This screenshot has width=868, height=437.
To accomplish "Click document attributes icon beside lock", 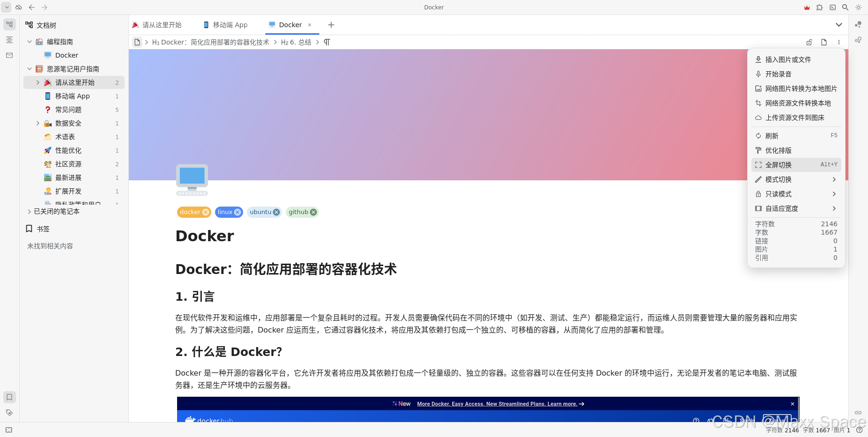I will click(x=824, y=42).
